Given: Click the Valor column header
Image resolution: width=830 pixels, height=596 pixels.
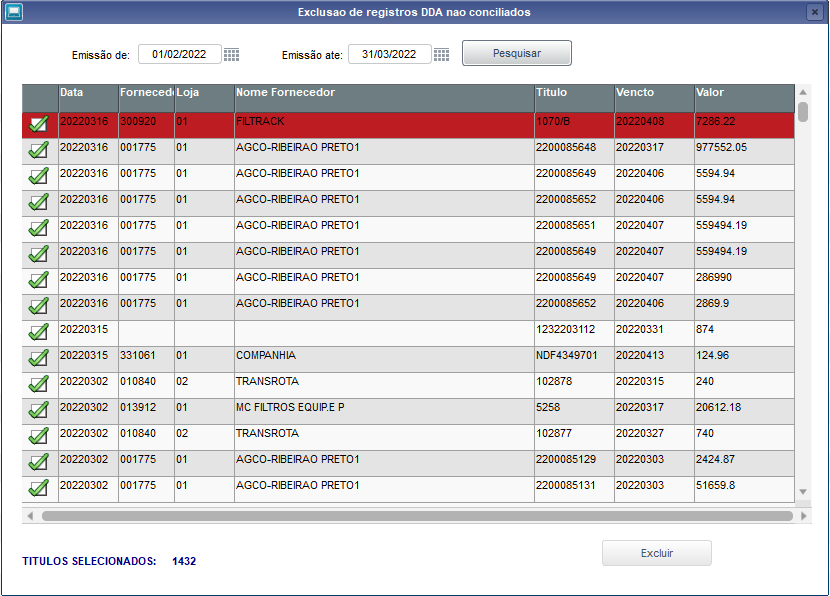Looking at the screenshot, I should tap(744, 97).
